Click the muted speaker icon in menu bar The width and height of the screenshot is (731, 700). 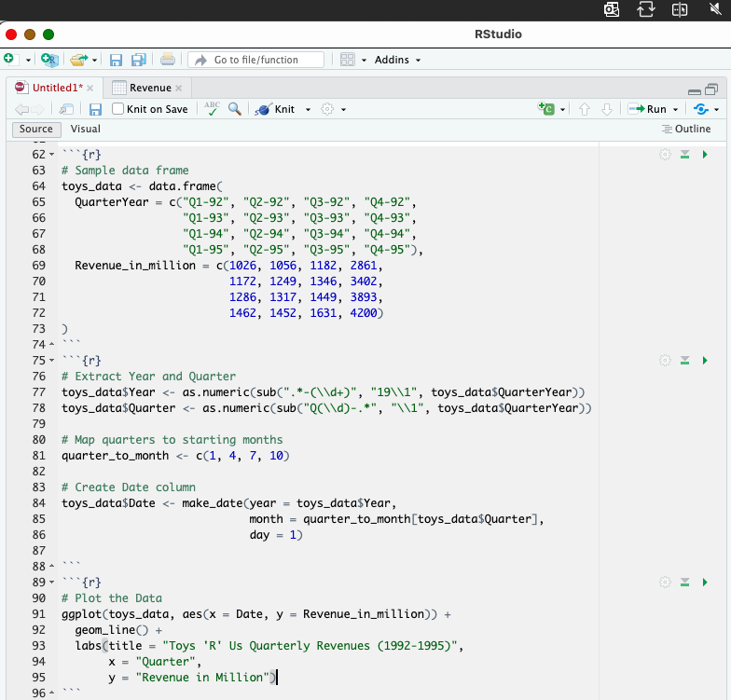tap(714, 8)
